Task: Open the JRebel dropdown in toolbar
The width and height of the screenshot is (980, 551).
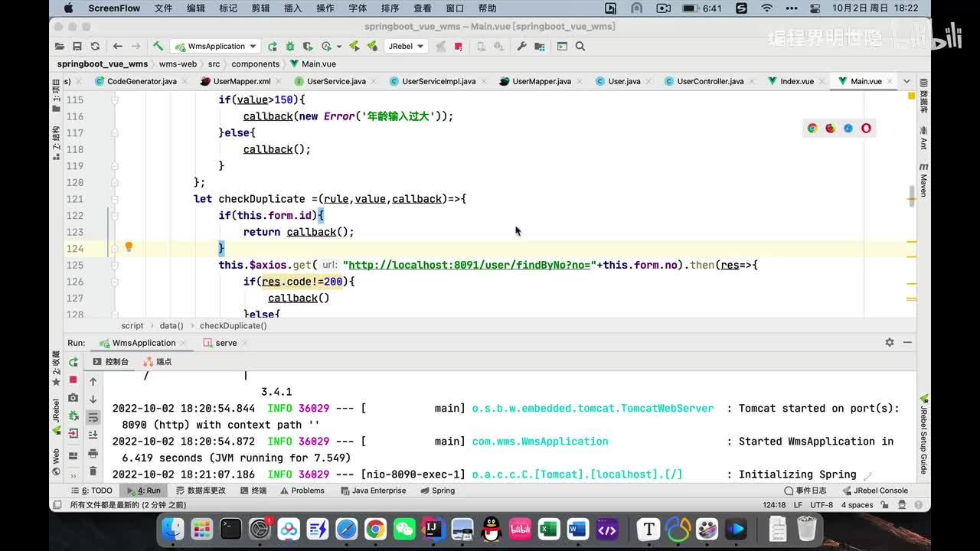Action: (x=406, y=47)
